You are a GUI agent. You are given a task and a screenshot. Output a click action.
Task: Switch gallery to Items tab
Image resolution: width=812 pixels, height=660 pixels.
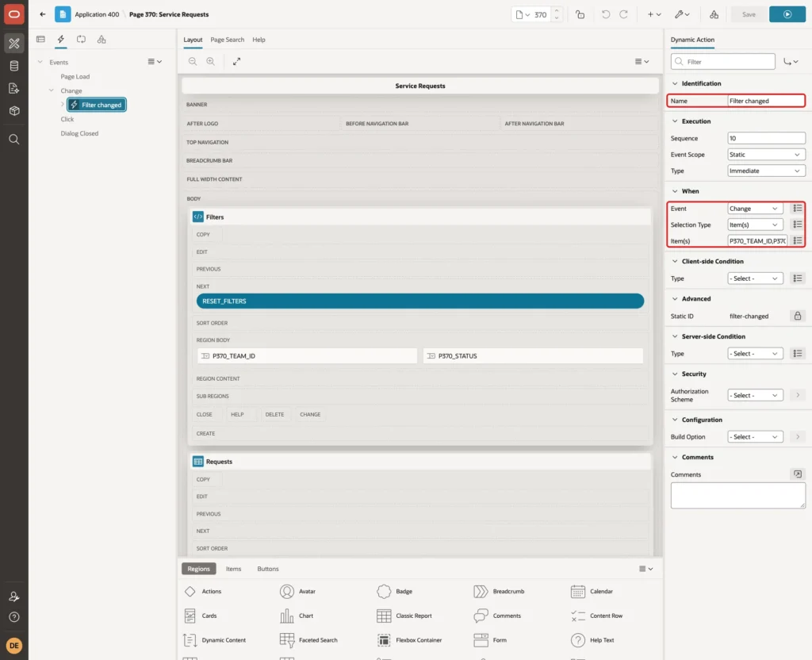coord(234,569)
